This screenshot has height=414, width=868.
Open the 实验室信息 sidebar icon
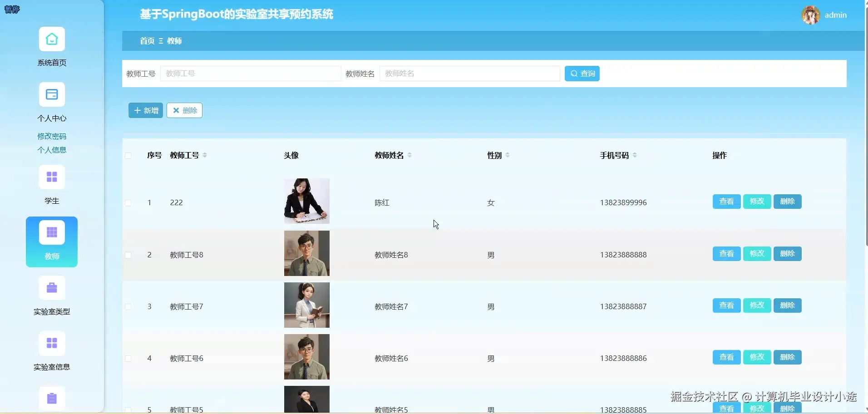51,344
